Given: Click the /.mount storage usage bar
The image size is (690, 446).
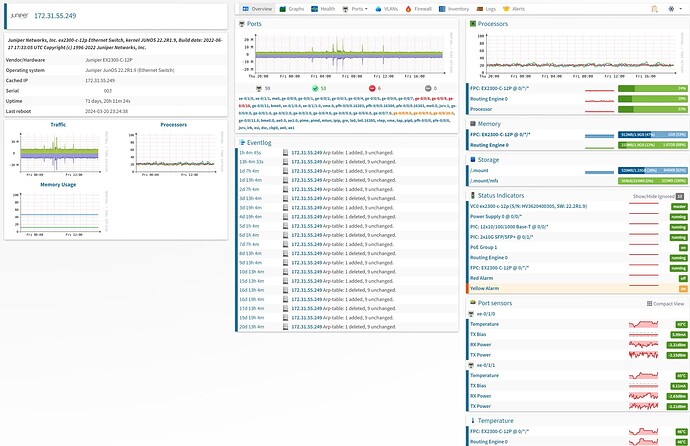Looking at the screenshot, I should click(653, 170).
